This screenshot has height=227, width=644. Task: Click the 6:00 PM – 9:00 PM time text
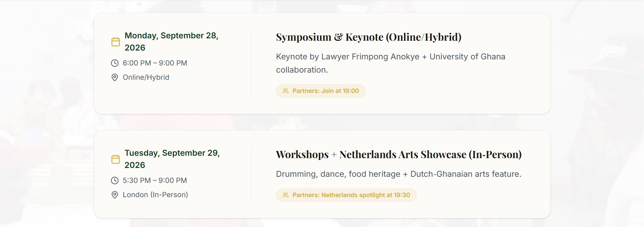155,63
